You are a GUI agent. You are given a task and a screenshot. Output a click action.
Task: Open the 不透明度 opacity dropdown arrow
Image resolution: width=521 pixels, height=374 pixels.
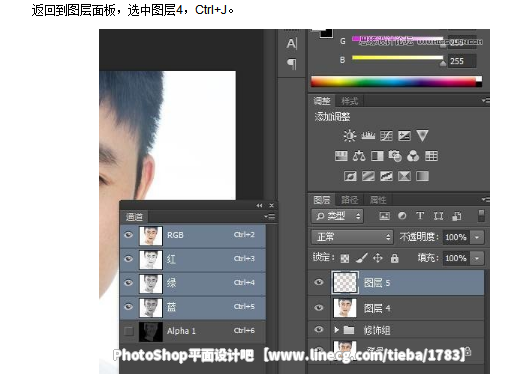[x=477, y=237]
